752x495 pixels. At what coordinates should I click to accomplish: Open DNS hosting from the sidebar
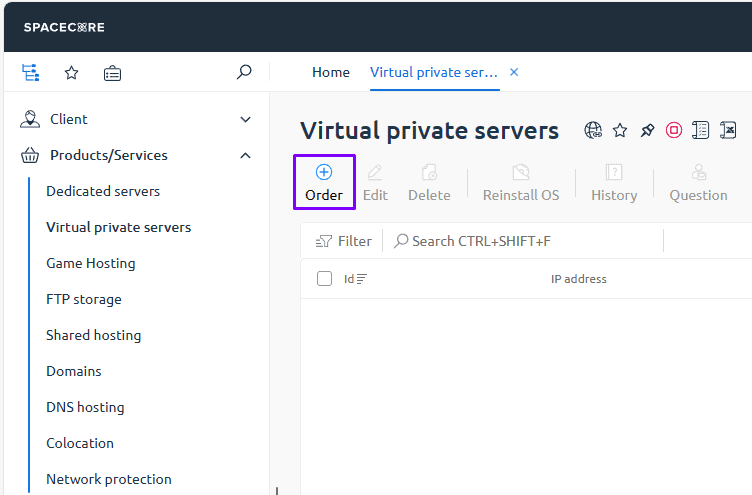[x=85, y=407]
